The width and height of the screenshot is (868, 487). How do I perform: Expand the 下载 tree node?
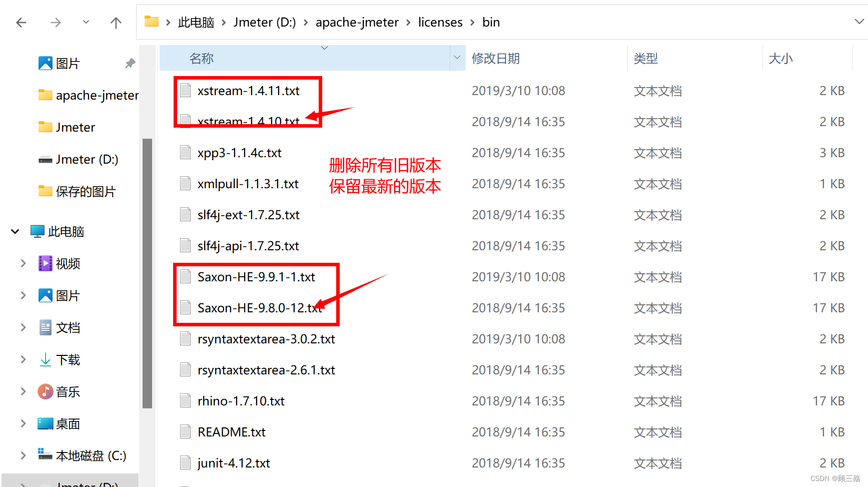point(23,359)
